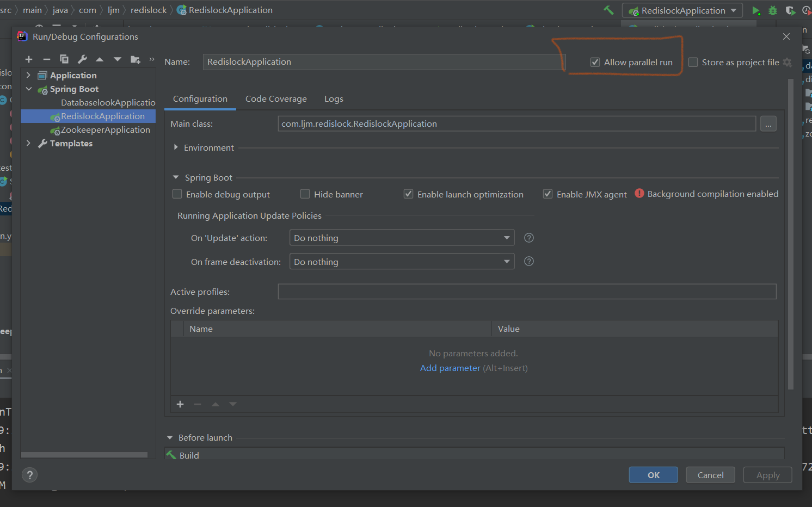Screen dimensions: 812x507
Task: Toggle Enable JMX agent
Action: 548,194
